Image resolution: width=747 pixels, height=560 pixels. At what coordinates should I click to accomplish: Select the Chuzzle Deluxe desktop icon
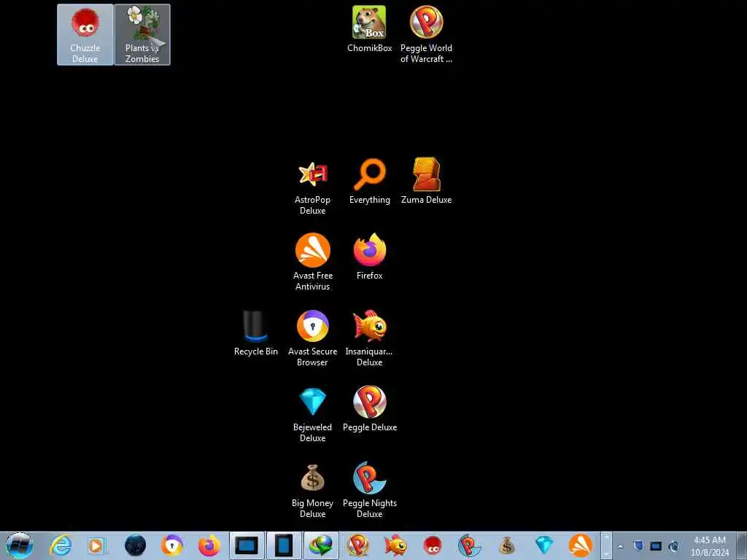click(x=85, y=34)
